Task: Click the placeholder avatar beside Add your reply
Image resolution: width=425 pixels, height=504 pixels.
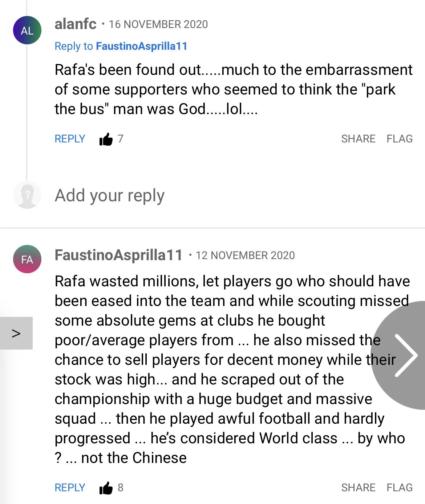Action: coord(27,195)
